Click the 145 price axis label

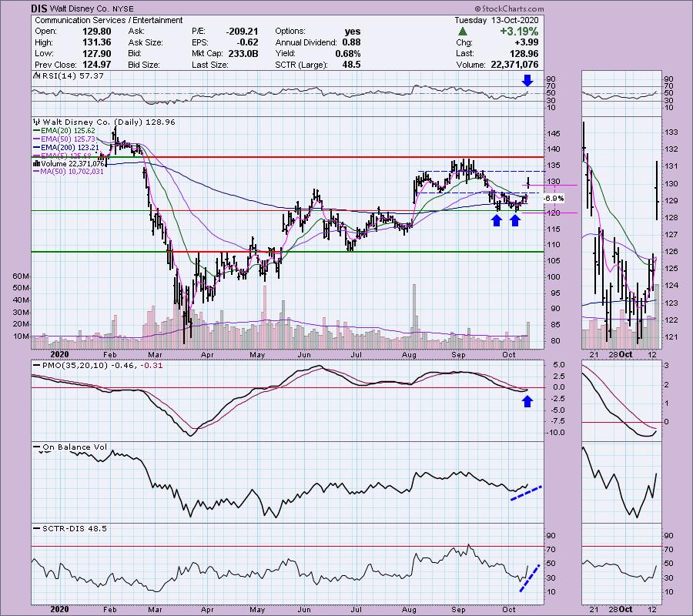554,133
